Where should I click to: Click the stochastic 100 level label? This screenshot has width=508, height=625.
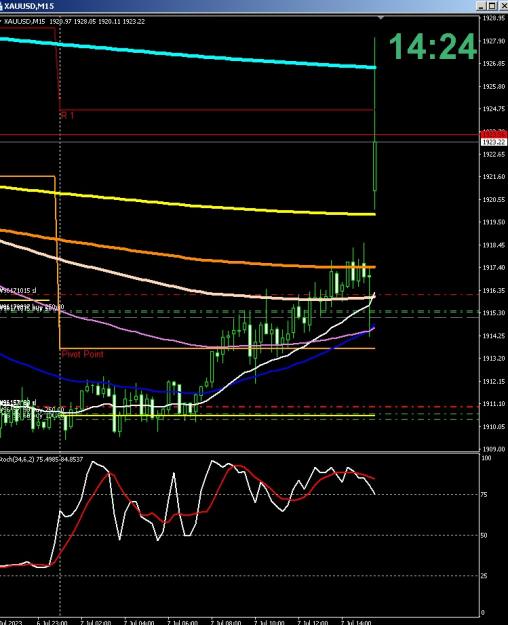click(x=486, y=458)
